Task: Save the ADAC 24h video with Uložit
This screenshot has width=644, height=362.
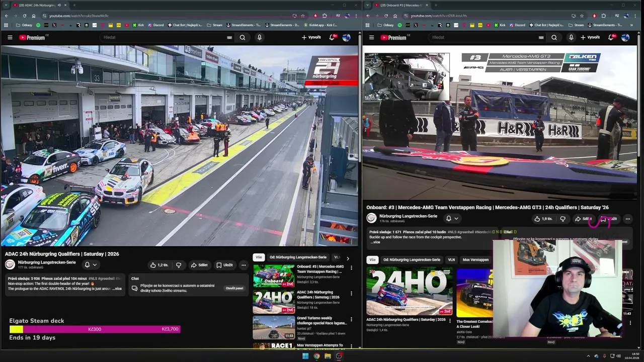Action: [x=224, y=265]
